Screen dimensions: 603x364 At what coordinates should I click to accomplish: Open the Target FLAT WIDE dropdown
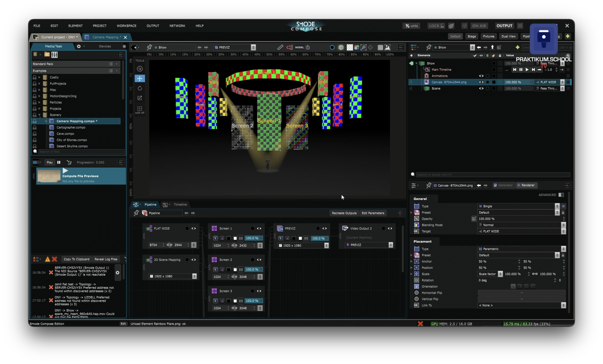coord(521,231)
